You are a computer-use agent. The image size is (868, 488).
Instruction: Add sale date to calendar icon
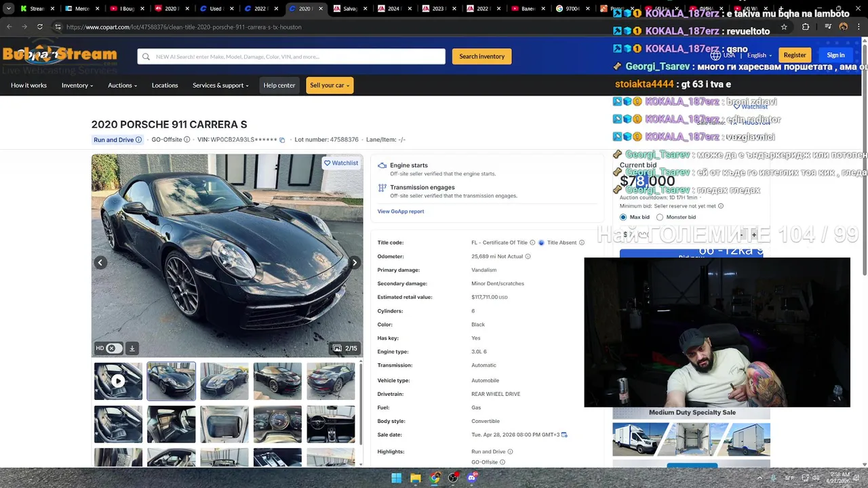(564, 434)
